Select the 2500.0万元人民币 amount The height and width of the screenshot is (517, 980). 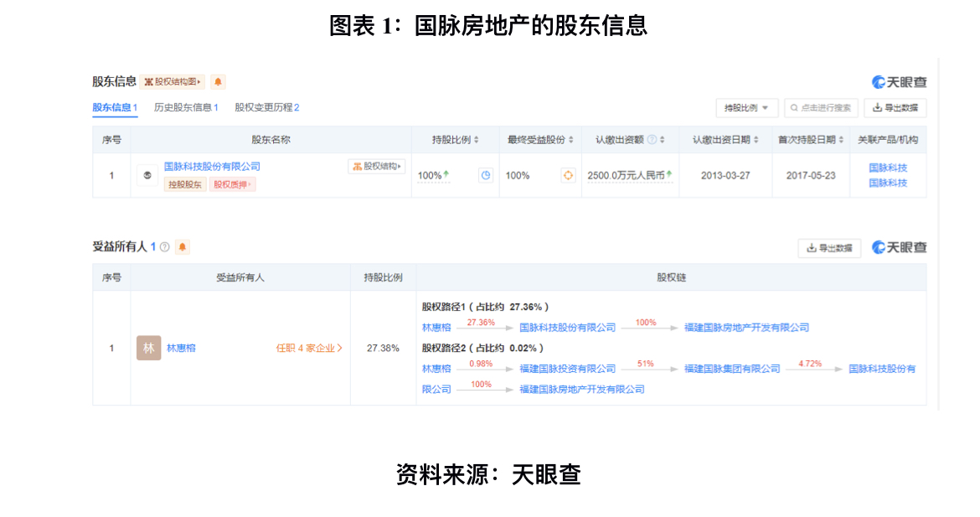coord(627,176)
